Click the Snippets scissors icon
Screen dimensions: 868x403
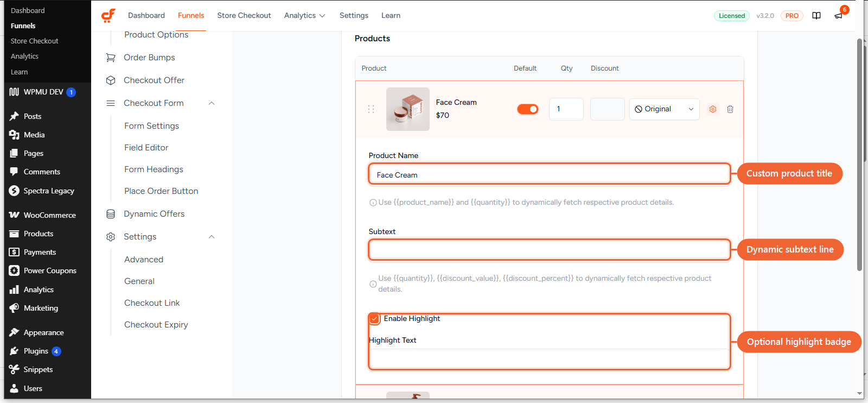(14, 369)
